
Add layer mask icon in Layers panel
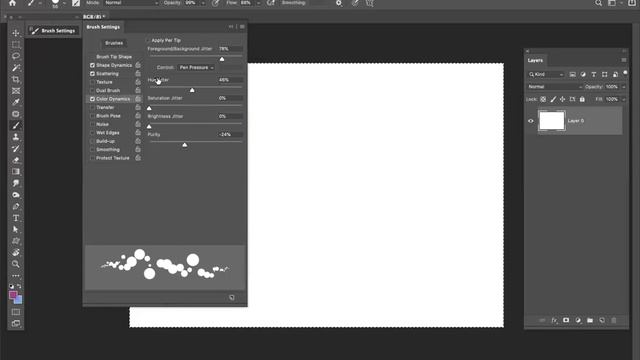566,320
